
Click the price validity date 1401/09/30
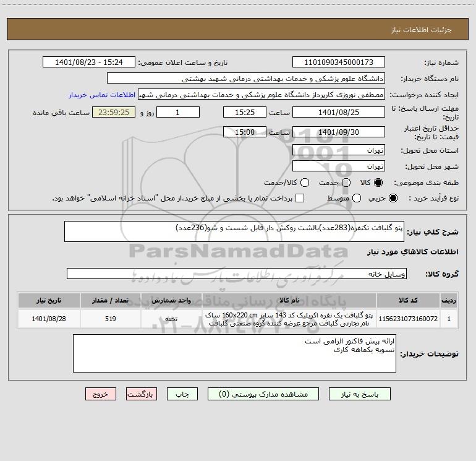(x=339, y=132)
